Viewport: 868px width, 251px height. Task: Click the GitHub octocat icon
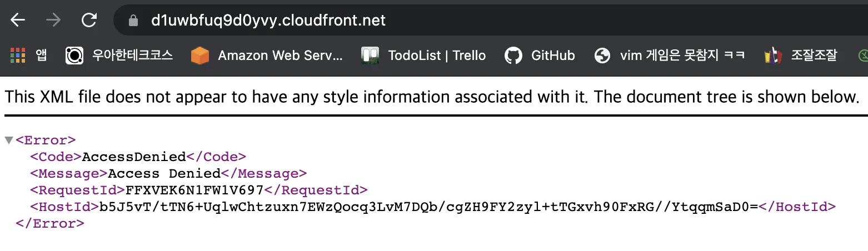click(x=513, y=56)
